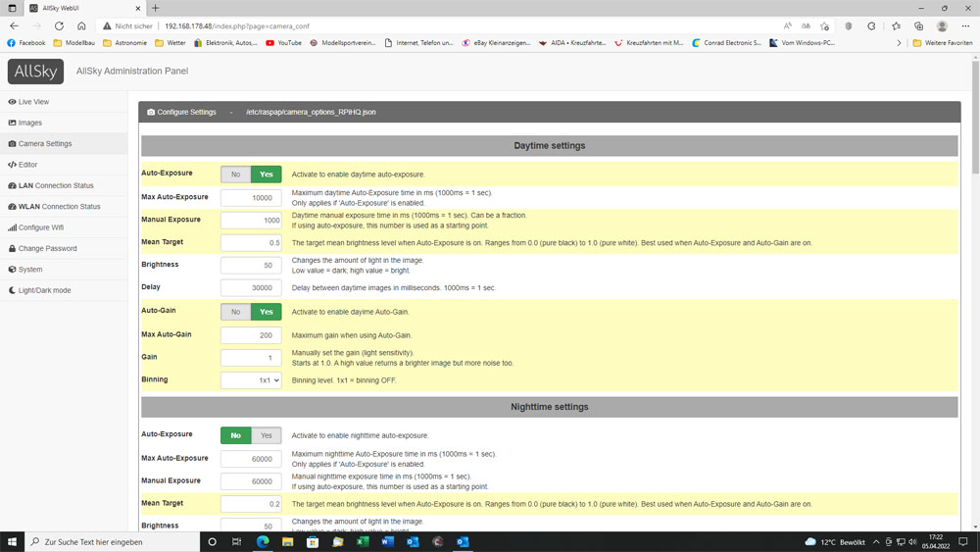
Task: Open browser settings and more menu
Action: pyautogui.click(x=965, y=26)
